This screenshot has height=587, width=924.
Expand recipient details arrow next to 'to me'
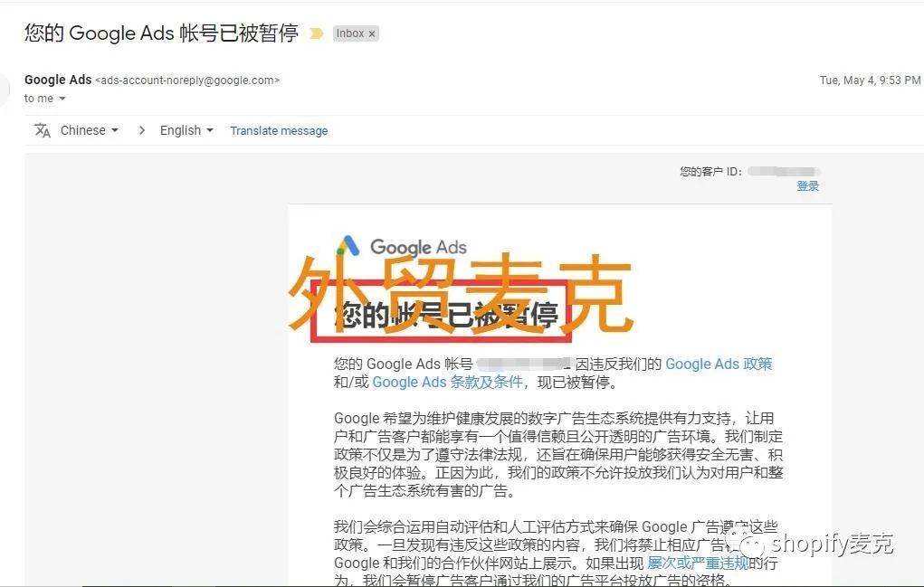pos(62,99)
